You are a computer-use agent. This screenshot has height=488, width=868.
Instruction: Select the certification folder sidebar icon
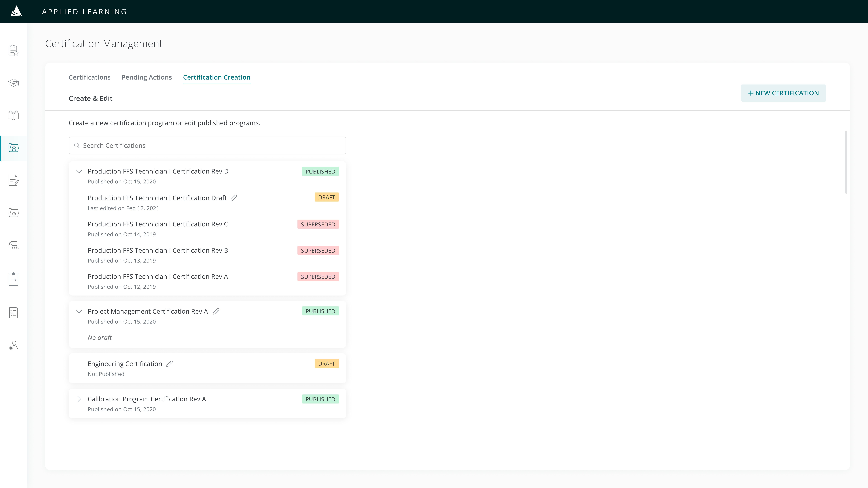point(13,148)
